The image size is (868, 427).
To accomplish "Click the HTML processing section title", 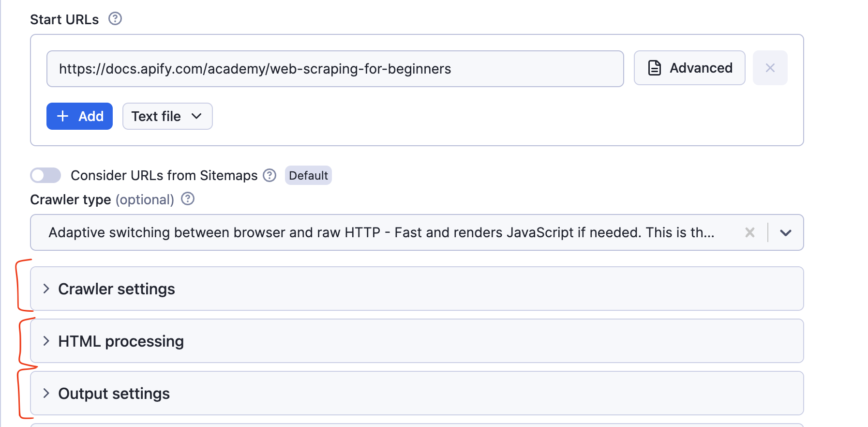I will click(x=121, y=341).
